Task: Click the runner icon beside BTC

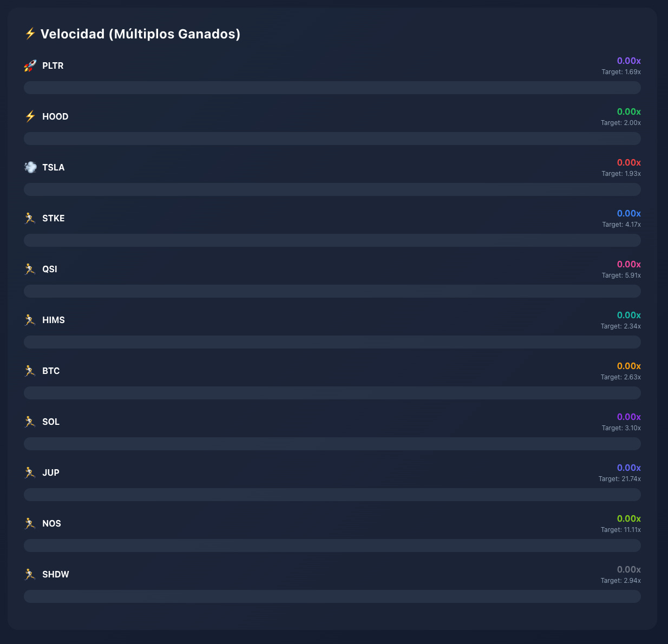Action: coord(30,371)
